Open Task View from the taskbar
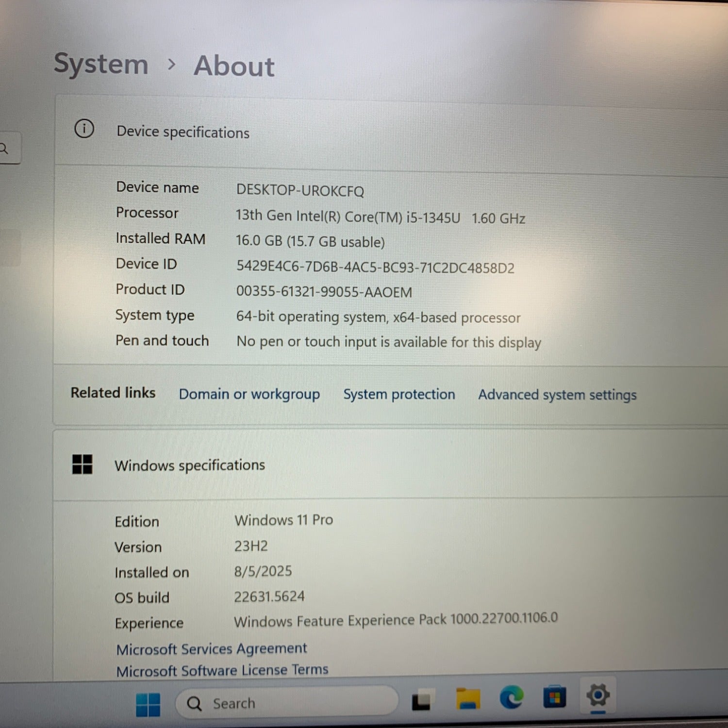Screen dimensions: 728x728 (x=421, y=700)
